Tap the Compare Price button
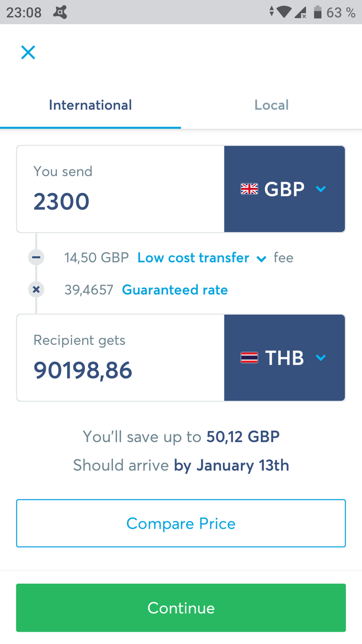Screen dimensions: 362x644 [181, 523]
